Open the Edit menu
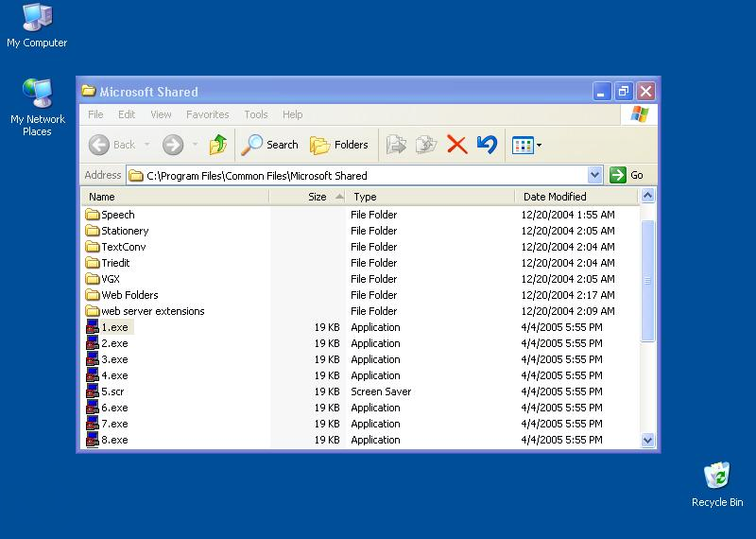This screenshot has width=756, height=539. tap(127, 114)
